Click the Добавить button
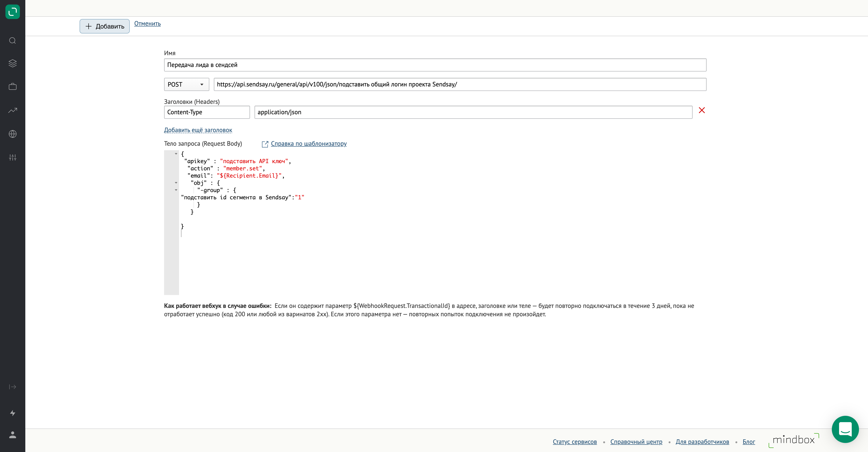This screenshot has height=452, width=868. [104, 26]
